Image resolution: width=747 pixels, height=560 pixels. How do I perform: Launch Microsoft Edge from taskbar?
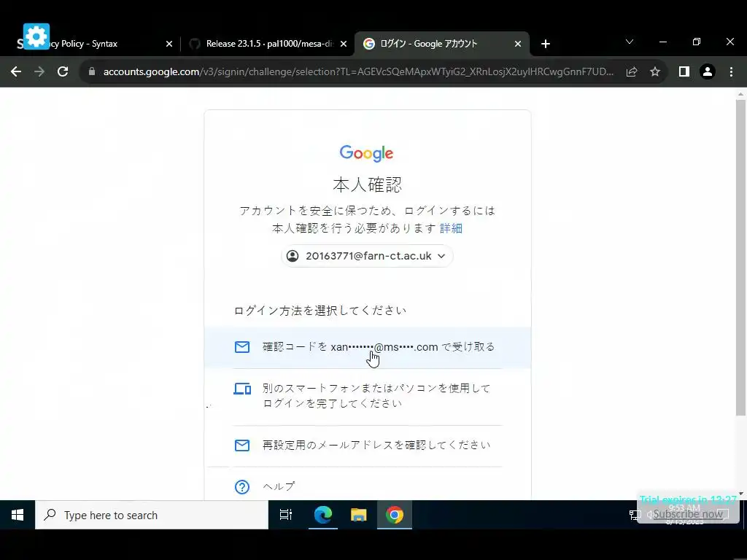[322, 515]
